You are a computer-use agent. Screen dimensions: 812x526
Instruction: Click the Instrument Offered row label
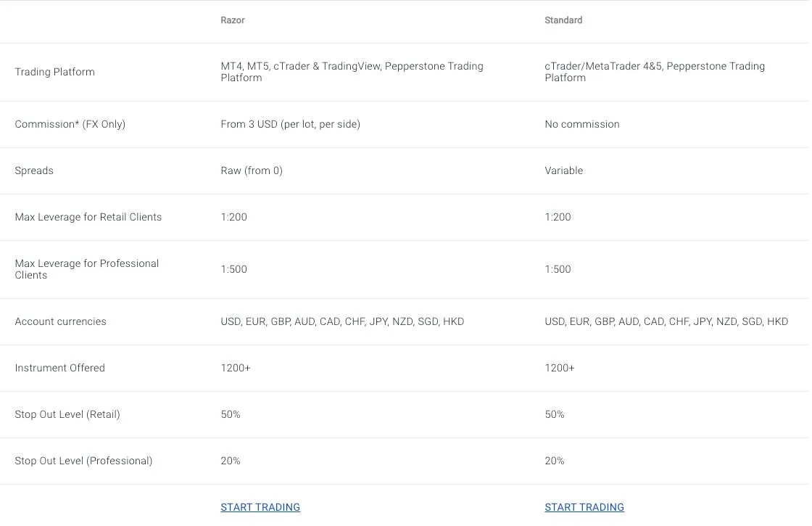coord(59,368)
